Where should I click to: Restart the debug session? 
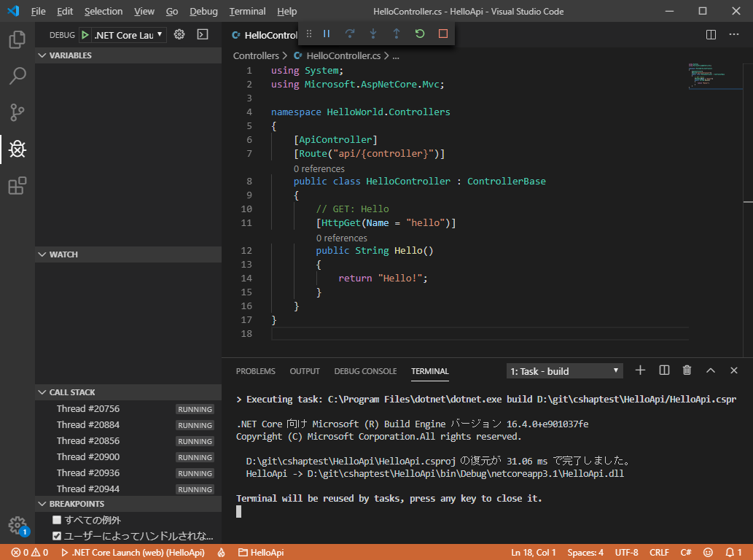tap(420, 34)
